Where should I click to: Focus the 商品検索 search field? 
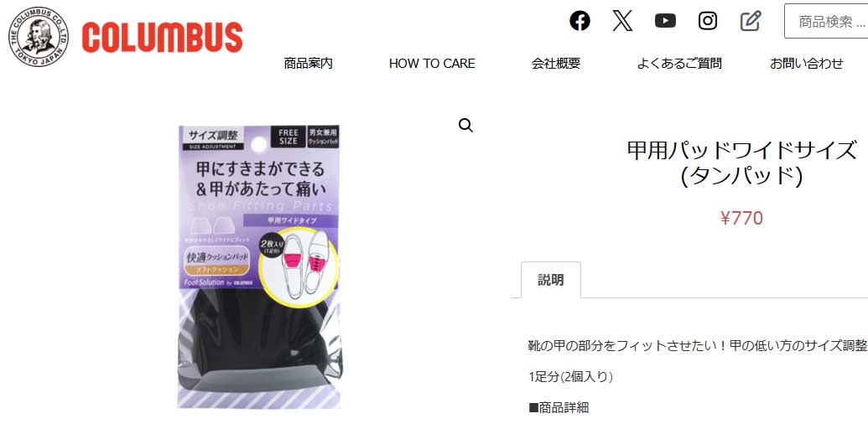pyautogui.click(x=826, y=22)
